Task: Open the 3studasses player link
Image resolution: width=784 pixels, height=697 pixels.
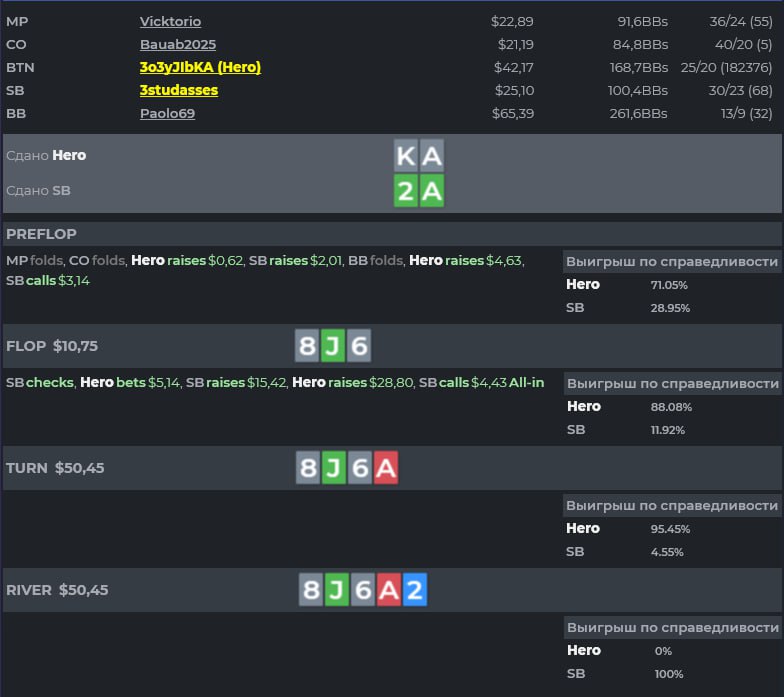Action: coord(179,90)
